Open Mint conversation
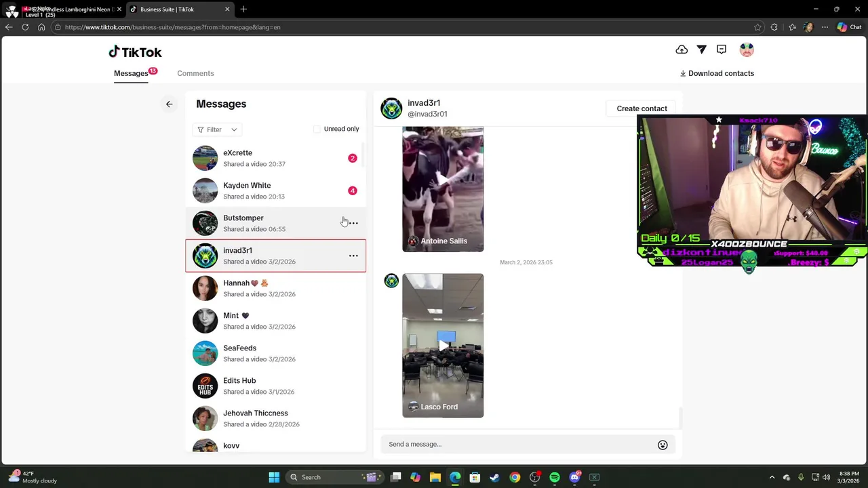 (x=275, y=321)
